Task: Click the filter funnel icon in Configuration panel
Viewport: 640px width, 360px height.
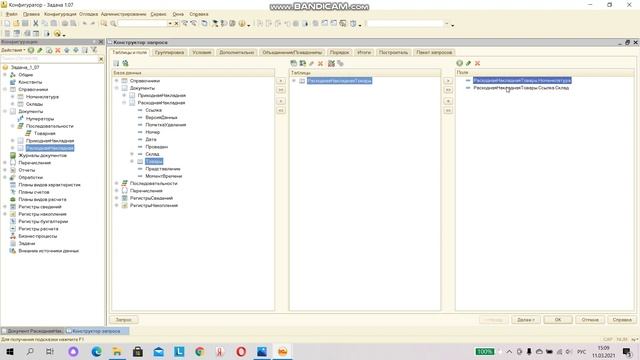Action: point(94,50)
